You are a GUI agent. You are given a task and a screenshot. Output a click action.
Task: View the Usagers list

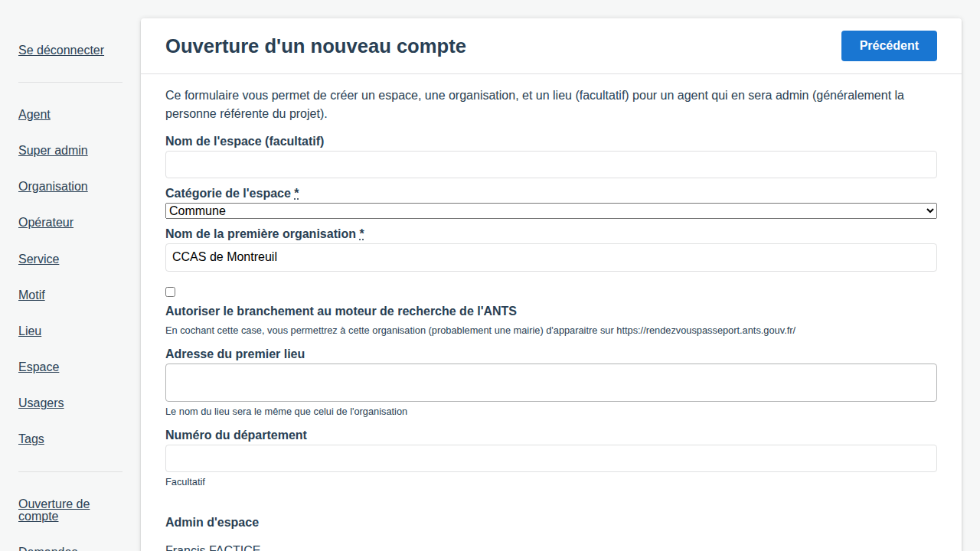[x=41, y=403]
